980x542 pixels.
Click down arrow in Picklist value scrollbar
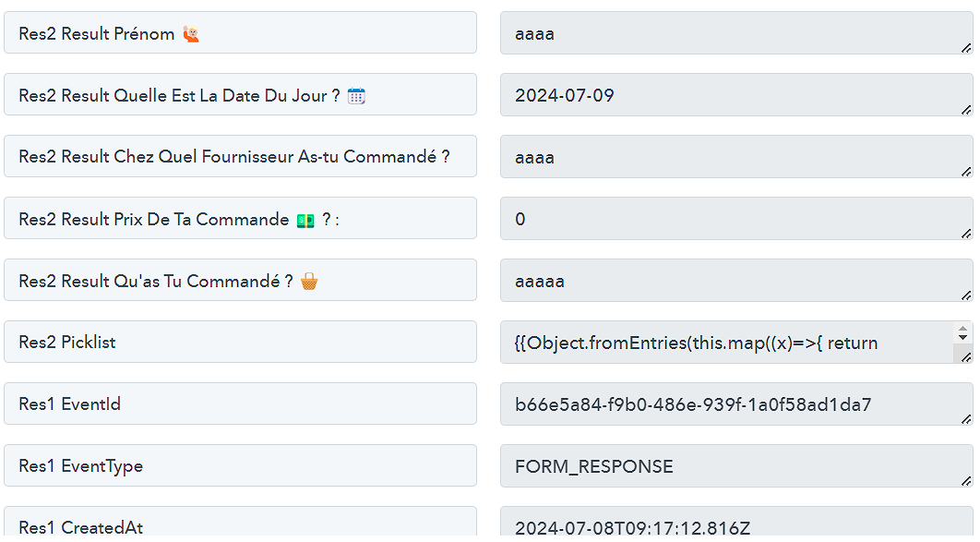(x=962, y=338)
